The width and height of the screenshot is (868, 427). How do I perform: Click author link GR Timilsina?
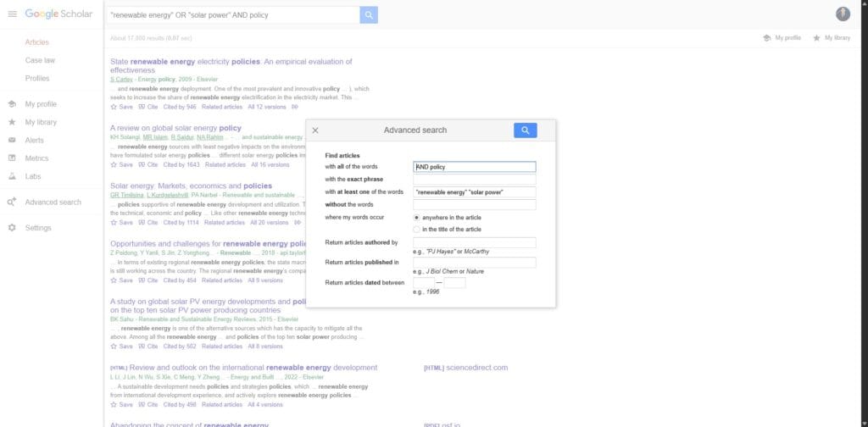(127, 195)
